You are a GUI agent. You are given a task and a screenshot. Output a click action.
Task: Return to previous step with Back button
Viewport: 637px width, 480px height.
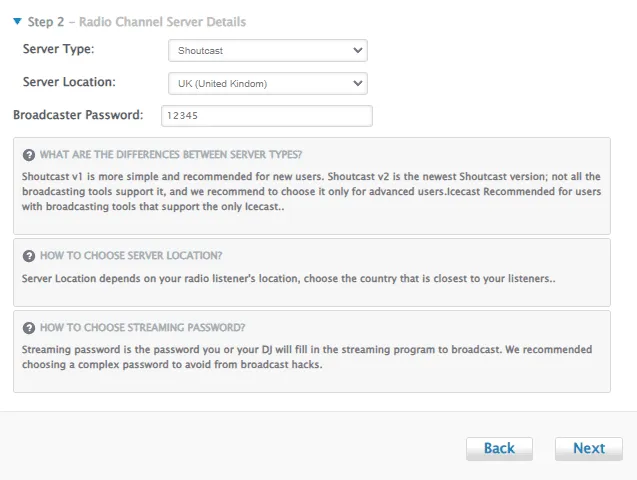(x=499, y=449)
